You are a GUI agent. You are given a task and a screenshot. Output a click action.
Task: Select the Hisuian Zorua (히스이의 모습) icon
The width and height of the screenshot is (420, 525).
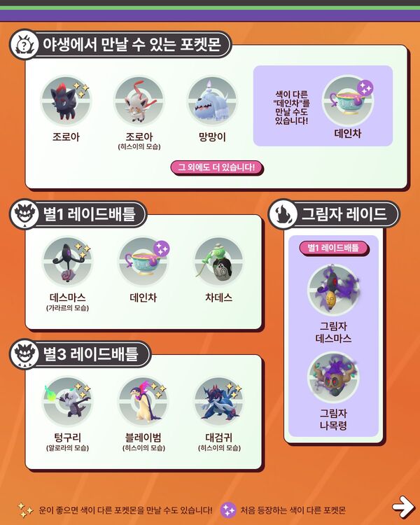pyautogui.click(x=139, y=101)
